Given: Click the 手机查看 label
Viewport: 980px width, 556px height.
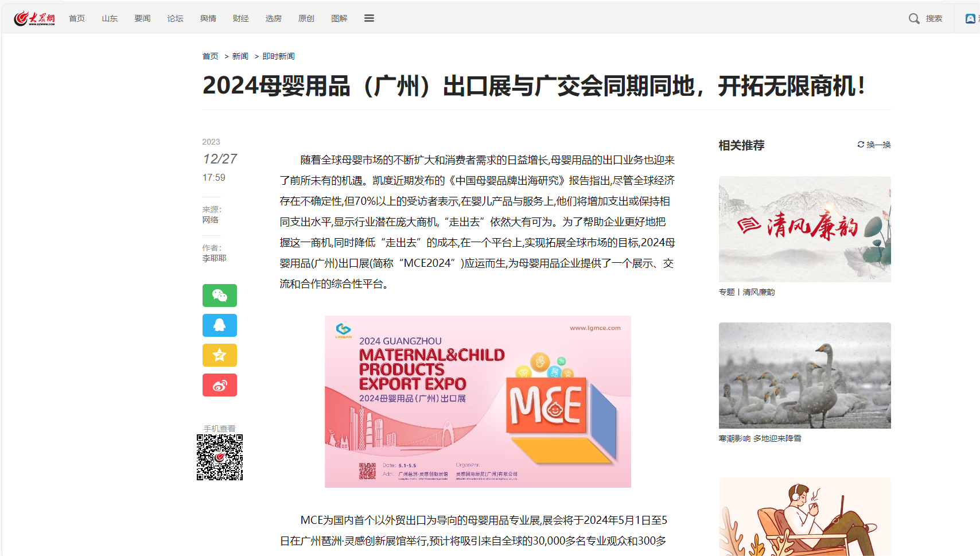Looking at the screenshot, I should click(219, 429).
